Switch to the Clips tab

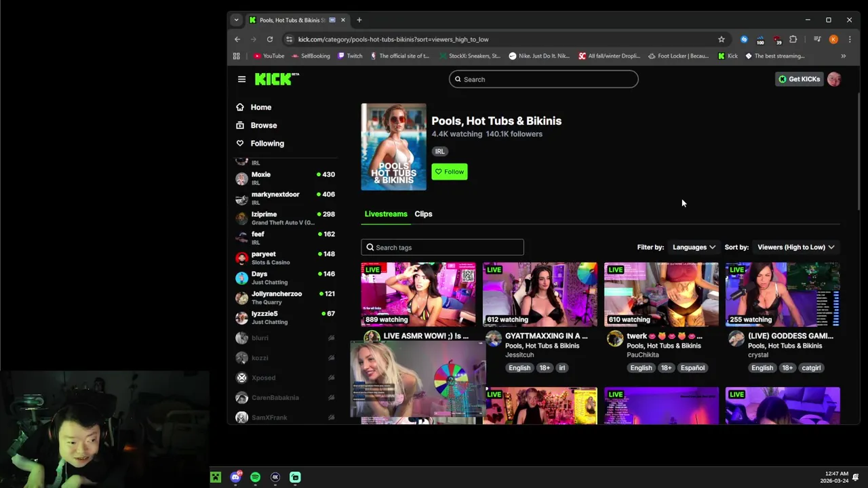pos(423,213)
